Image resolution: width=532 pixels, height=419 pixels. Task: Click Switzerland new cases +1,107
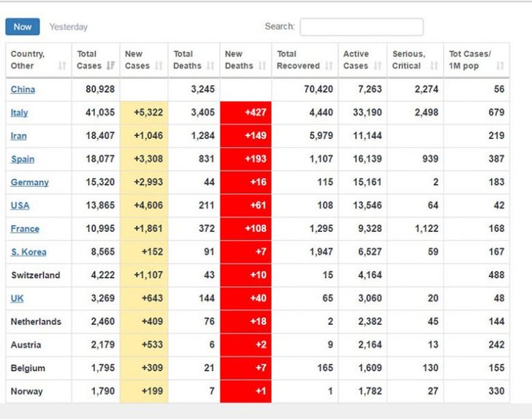click(x=148, y=275)
